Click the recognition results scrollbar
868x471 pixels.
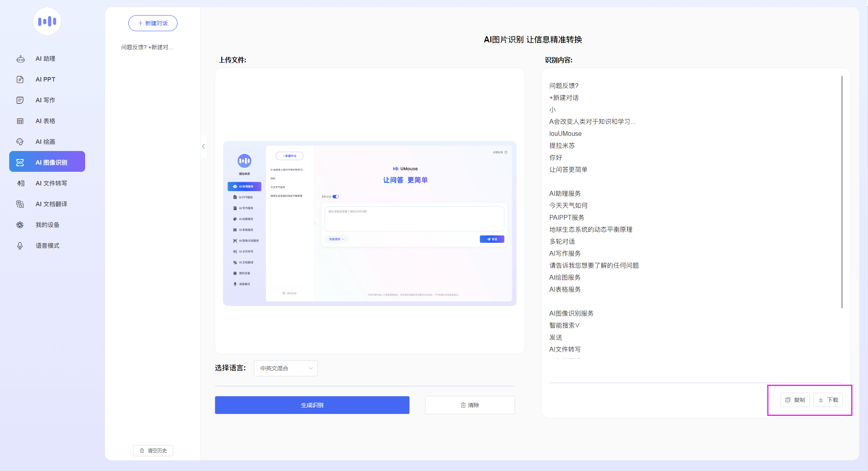(x=842, y=192)
